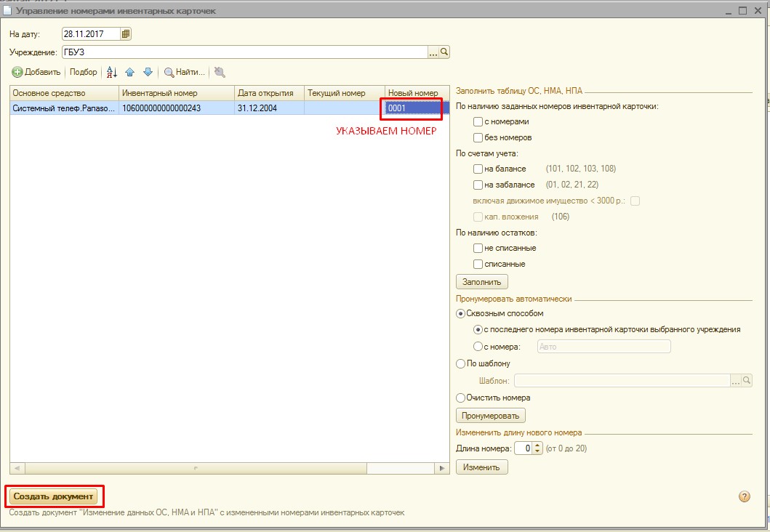
Task: Increase Длина номера with spinner up arrow
Action: (x=538, y=446)
